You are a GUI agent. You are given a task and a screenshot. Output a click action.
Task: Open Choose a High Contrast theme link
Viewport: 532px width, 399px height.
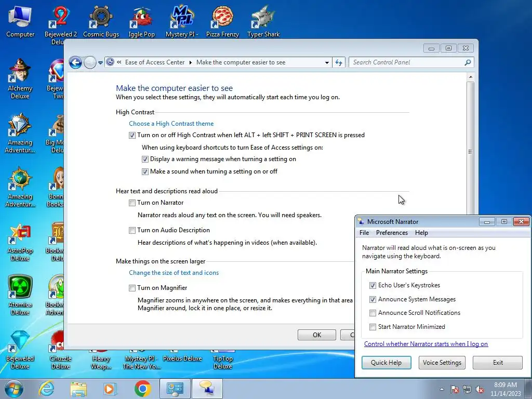tap(171, 124)
